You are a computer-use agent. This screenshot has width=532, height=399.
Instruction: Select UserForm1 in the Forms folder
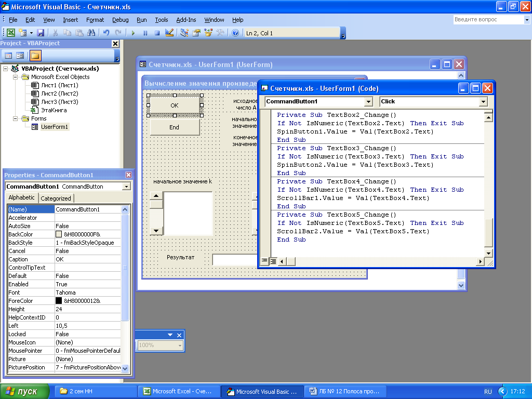(54, 127)
